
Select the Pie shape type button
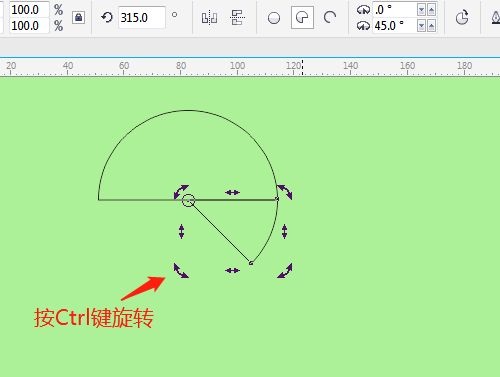[302, 17]
